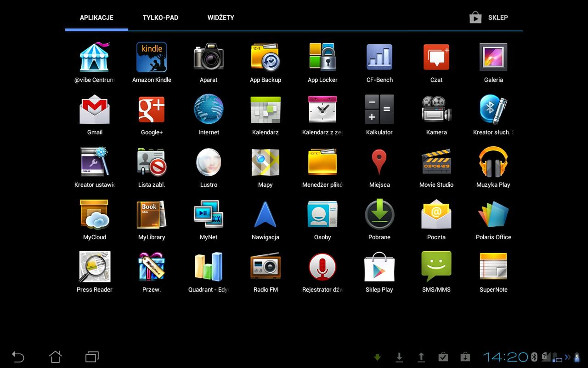The height and width of the screenshot is (368, 588).
Task: Launch Amazon Kindle
Action: 152,57
